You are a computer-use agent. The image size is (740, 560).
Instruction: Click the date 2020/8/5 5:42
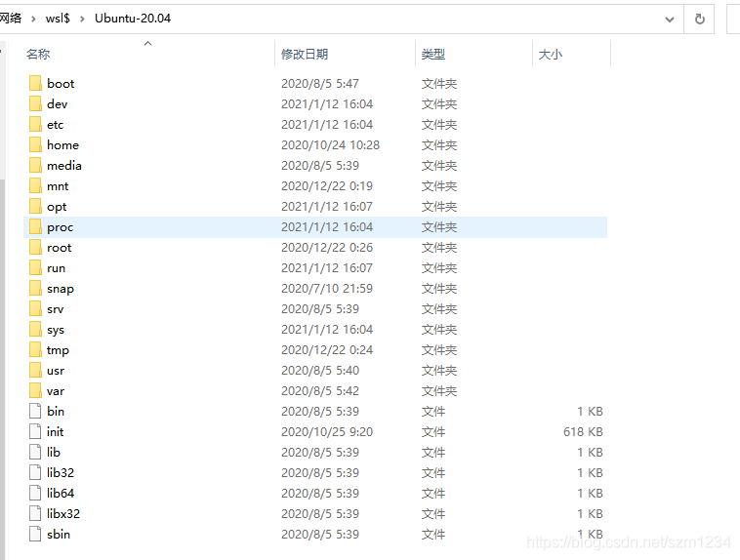[x=320, y=391]
